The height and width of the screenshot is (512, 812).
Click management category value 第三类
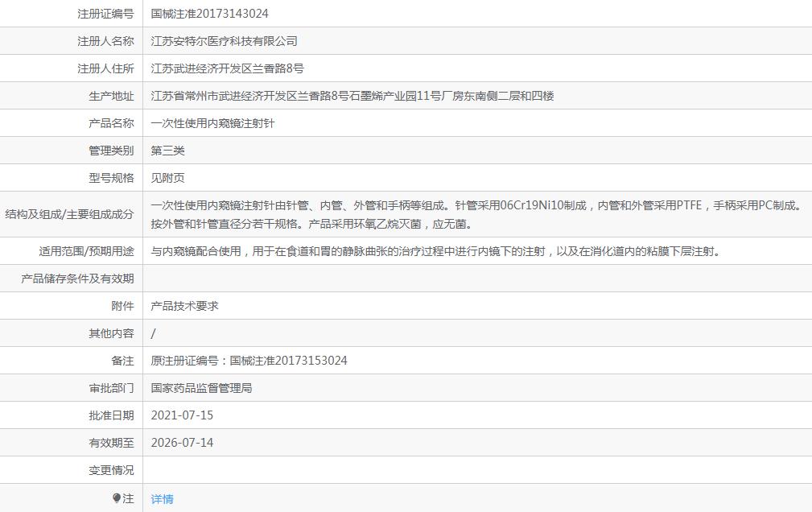(167, 151)
